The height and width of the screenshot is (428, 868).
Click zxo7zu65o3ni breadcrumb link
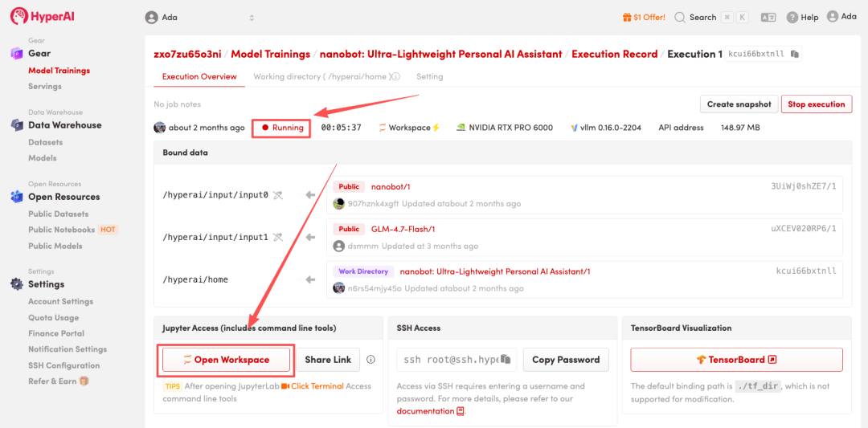tap(187, 54)
